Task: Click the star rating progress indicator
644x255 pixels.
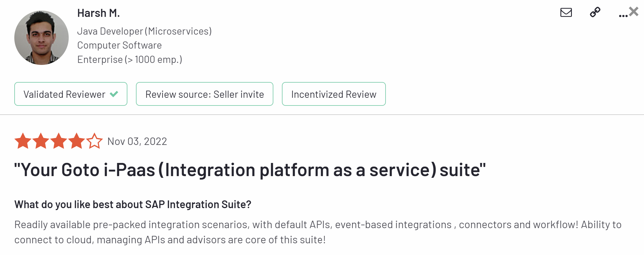Action: pos(58,141)
